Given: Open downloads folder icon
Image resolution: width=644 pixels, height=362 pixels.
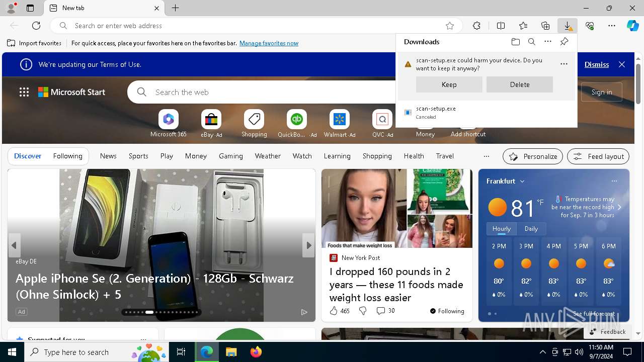Looking at the screenshot, I should (x=516, y=42).
